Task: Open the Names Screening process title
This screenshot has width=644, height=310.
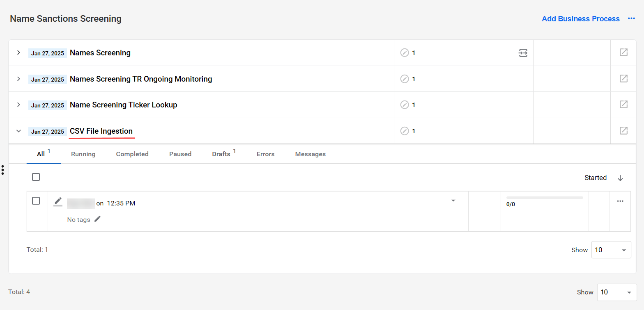Action: pyautogui.click(x=100, y=53)
